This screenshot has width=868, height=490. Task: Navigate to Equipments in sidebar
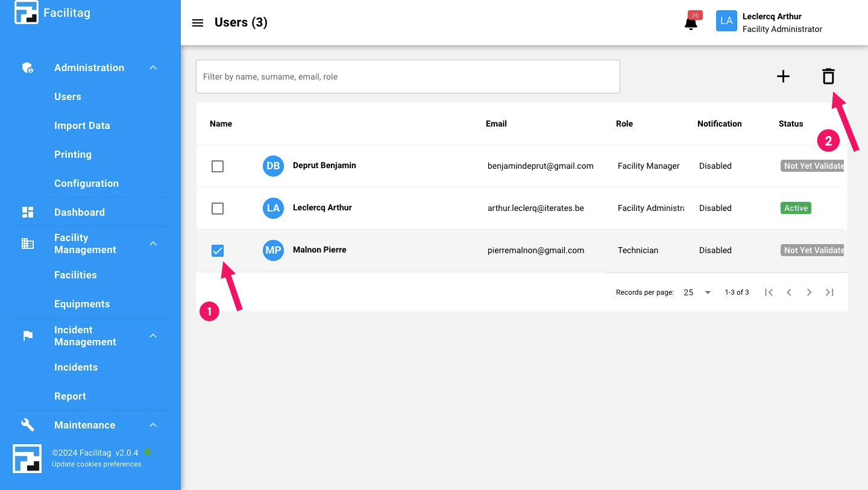pyautogui.click(x=82, y=304)
